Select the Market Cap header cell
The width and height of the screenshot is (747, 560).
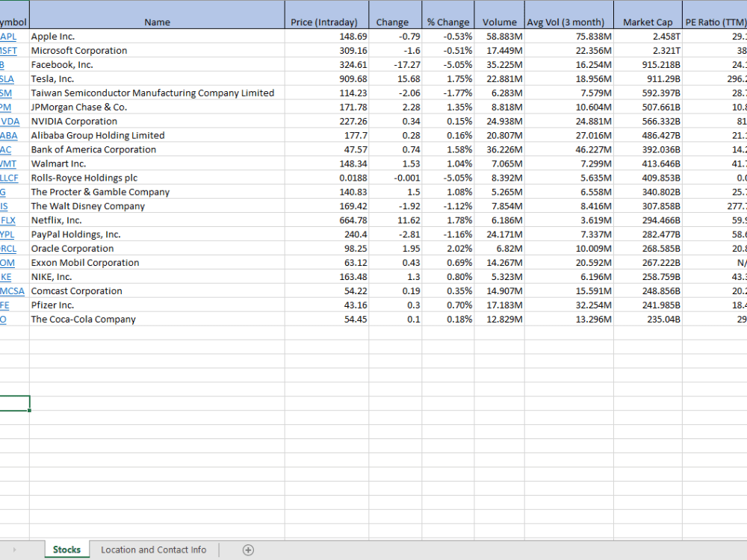point(648,15)
